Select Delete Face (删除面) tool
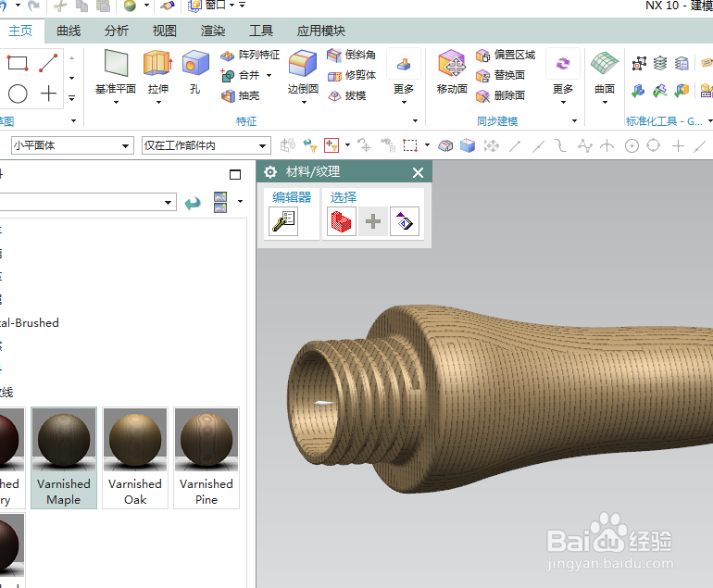713x588 pixels. (500, 96)
